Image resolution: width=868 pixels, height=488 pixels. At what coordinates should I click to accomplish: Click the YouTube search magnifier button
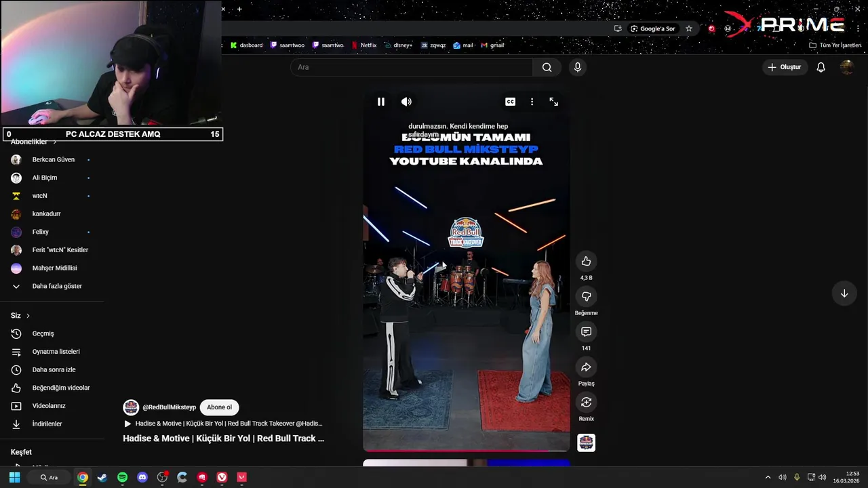(547, 67)
